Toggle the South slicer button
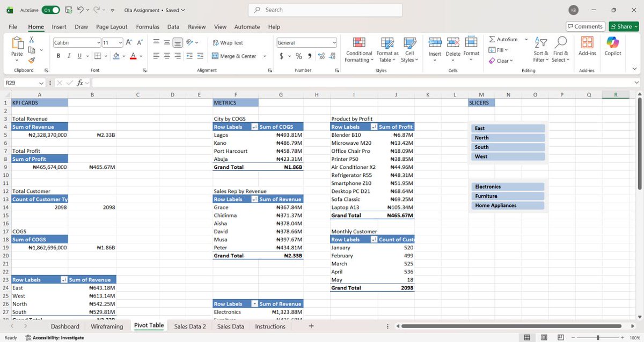 pyautogui.click(x=508, y=147)
